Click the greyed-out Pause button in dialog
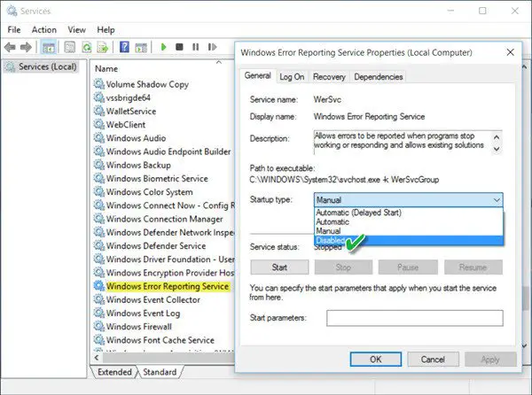The width and height of the screenshot is (532, 395). [408, 267]
